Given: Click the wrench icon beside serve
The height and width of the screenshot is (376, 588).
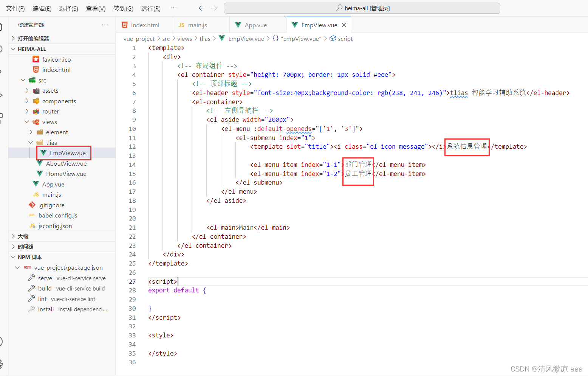Looking at the screenshot, I should pos(32,278).
